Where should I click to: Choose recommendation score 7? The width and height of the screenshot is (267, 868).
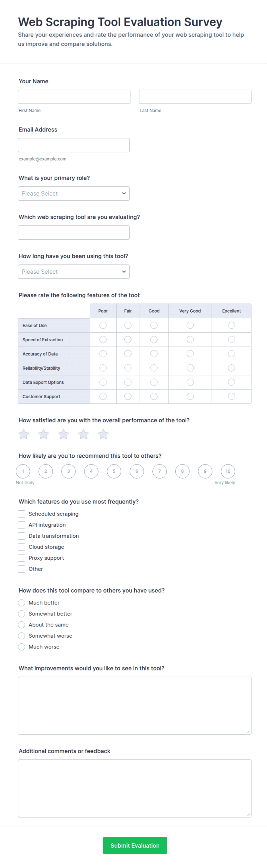160,471
